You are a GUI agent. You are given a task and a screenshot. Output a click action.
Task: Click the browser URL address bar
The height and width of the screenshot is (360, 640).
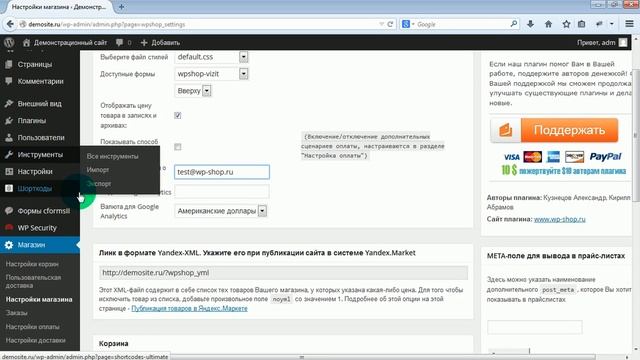(x=200, y=24)
